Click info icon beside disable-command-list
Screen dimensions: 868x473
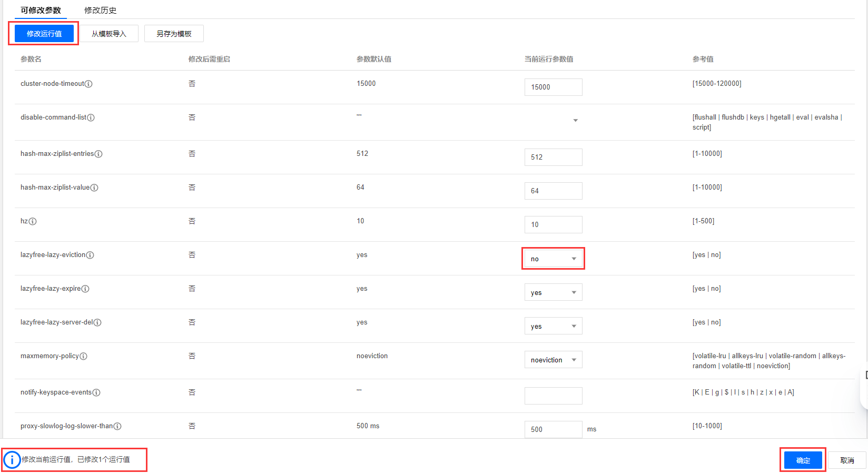click(x=91, y=118)
